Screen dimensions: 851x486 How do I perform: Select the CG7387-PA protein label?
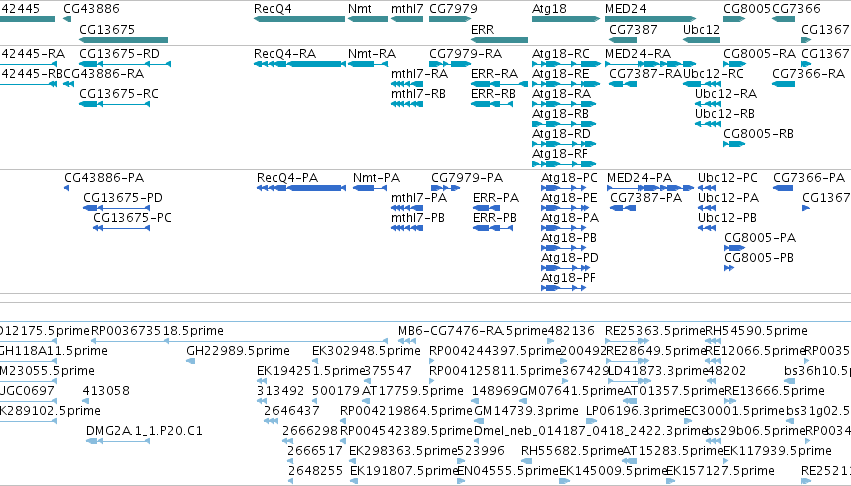click(646, 198)
